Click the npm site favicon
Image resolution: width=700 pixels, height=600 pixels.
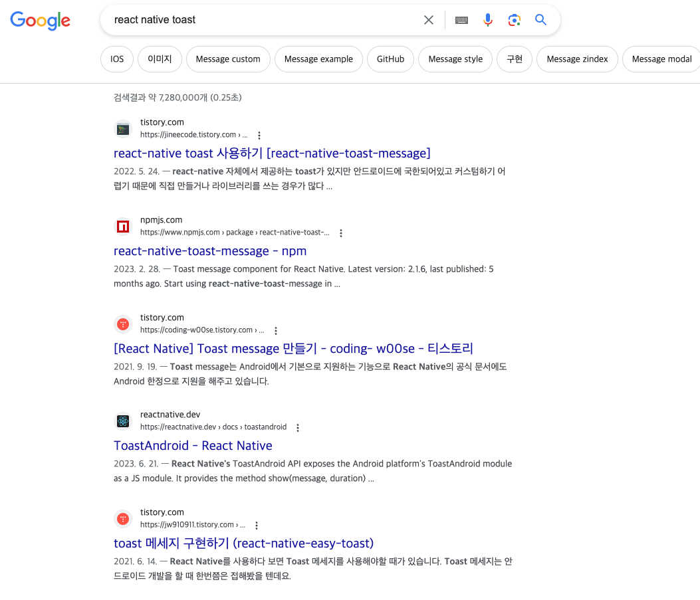123,227
